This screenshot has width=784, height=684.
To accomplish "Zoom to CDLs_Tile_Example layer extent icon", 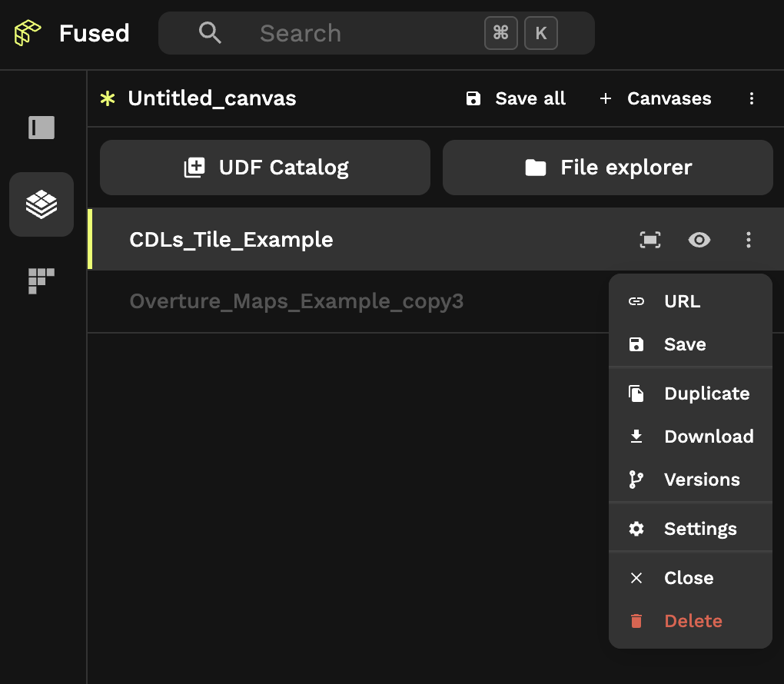I will point(650,240).
